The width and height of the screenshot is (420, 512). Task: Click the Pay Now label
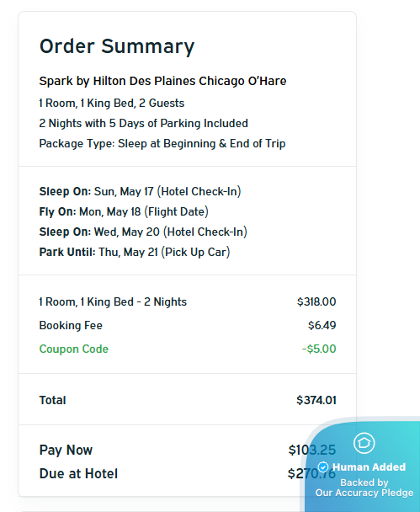66,450
